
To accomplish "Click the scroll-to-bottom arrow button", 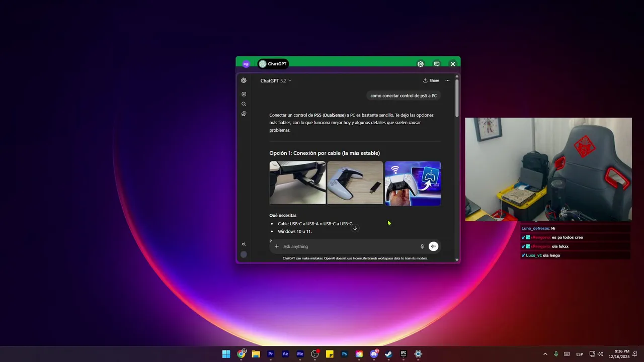I will pos(355,228).
